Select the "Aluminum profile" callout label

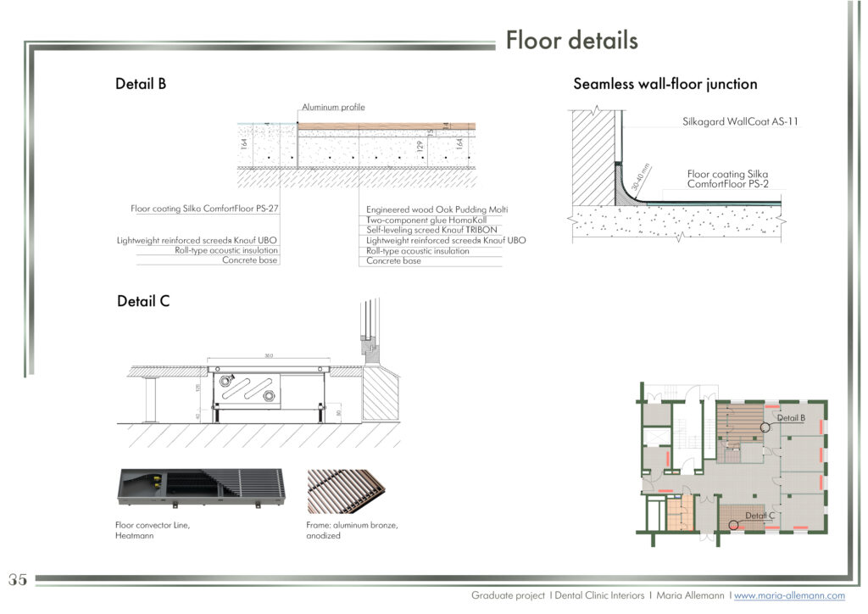click(333, 108)
